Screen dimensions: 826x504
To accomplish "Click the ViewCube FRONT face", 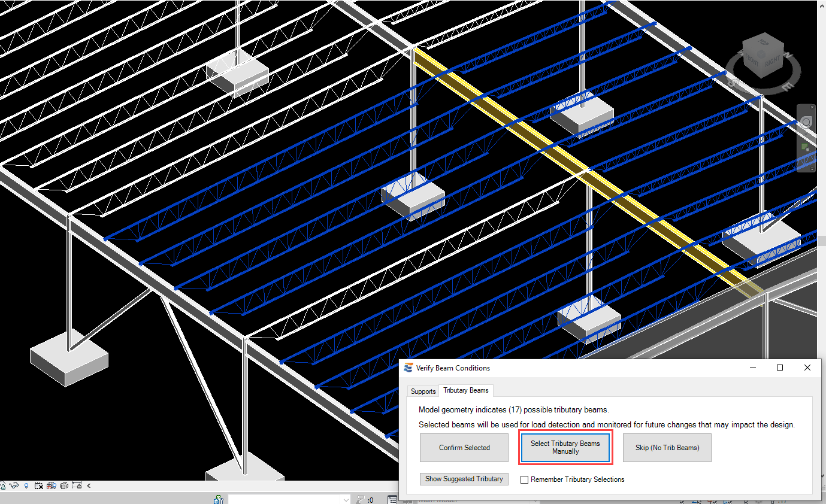I will point(752,62).
